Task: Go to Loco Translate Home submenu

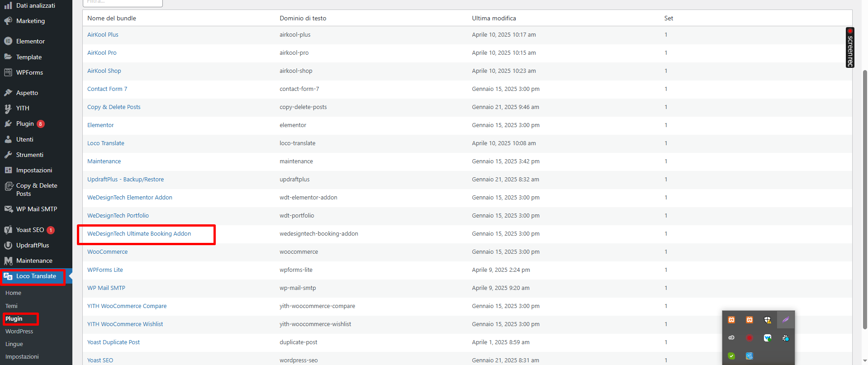Action: point(14,293)
